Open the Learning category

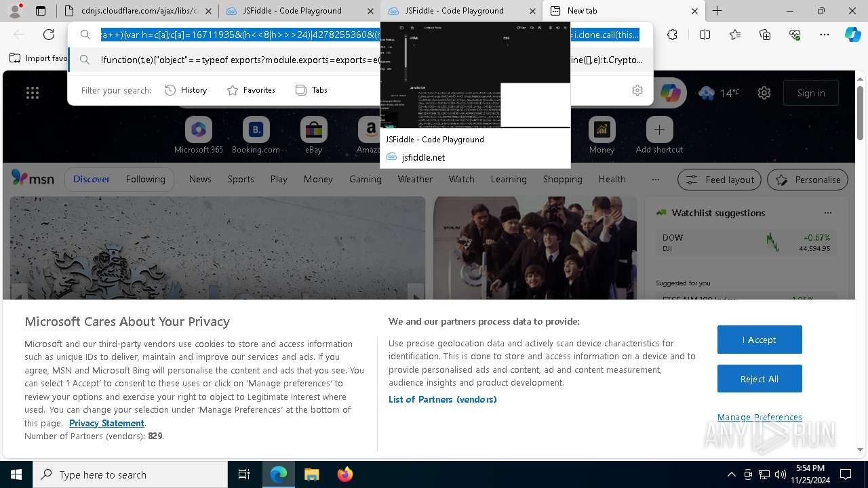pos(509,179)
